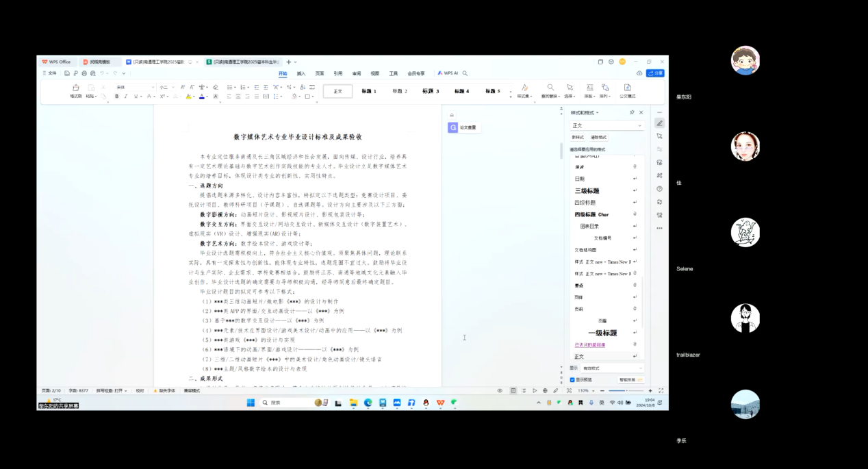Click the bulleted list icon
The width and height of the screenshot is (868, 469).
(x=229, y=88)
